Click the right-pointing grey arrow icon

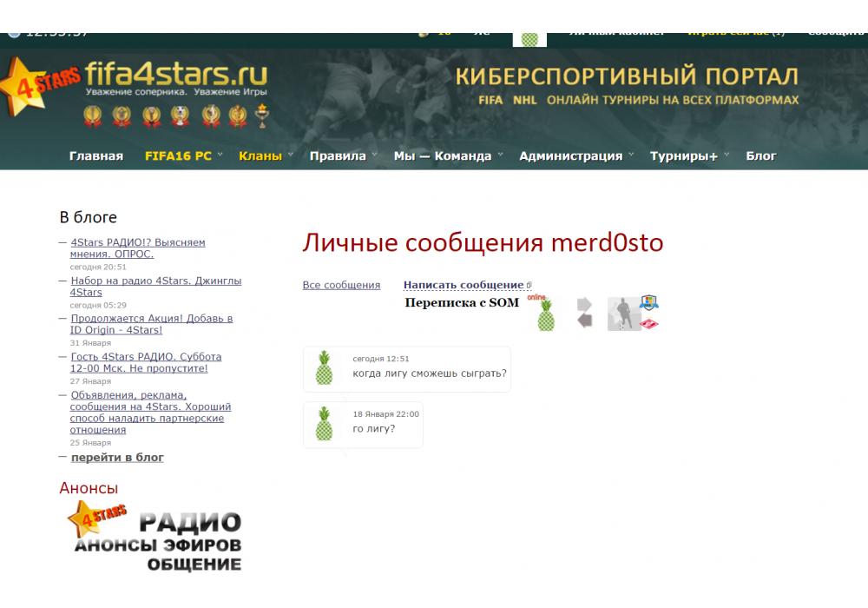[584, 305]
